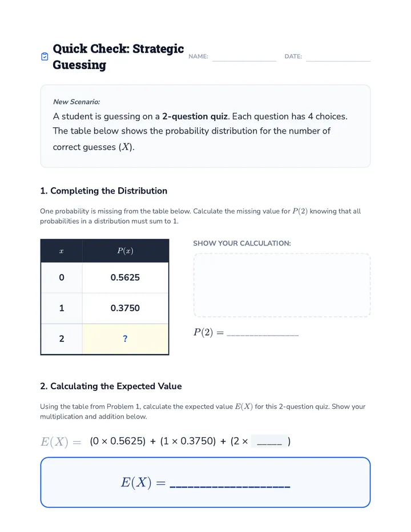Image resolution: width=411 pixels, height=532 pixels.
Task: Click the row label 2 in table
Action: click(x=62, y=338)
